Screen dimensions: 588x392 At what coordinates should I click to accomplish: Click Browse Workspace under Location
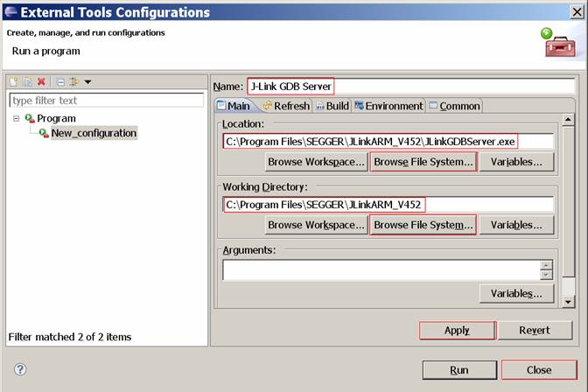pos(316,162)
